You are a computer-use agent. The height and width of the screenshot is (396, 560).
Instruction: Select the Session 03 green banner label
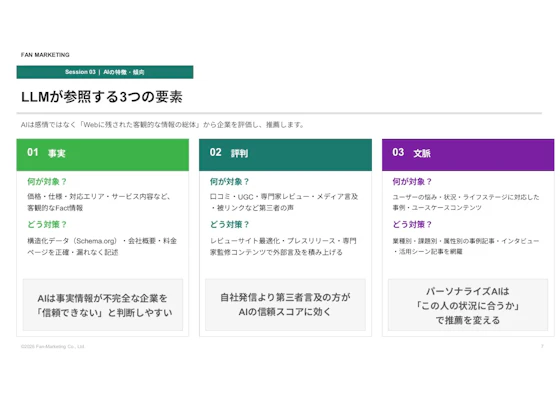(x=105, y=72)
